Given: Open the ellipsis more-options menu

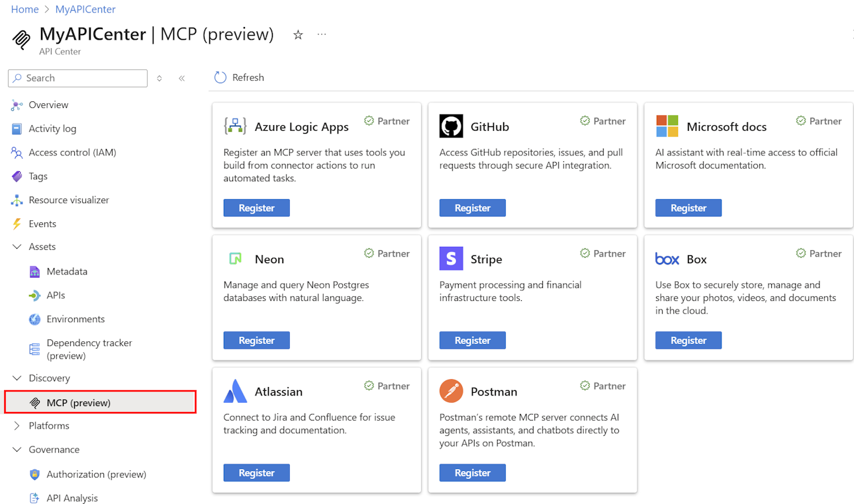Looking at the screenshot, I should point(322,34).
